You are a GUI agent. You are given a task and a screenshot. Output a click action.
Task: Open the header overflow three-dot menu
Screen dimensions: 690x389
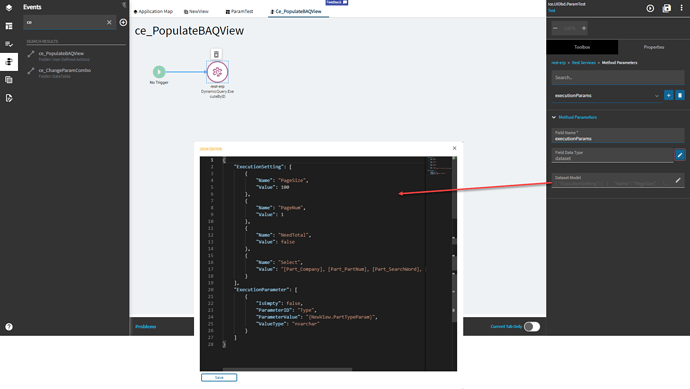coord(681,8)
